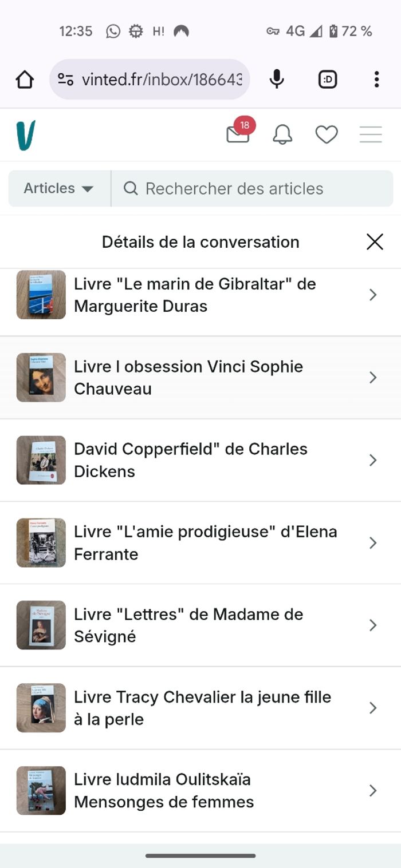The image size is (401, 868).
Task: Open the browser tab switcher icon
Action: coord(327,79)
